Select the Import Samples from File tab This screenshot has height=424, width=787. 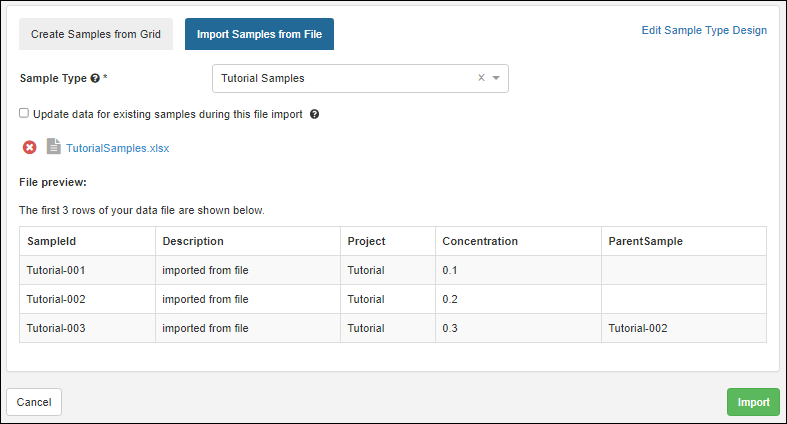coord(259,34)
